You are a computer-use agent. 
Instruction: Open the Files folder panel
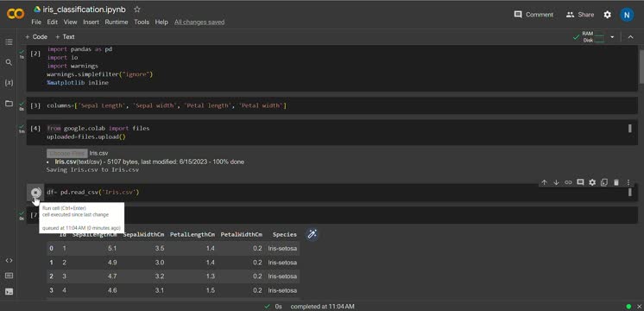click(9, 103)
